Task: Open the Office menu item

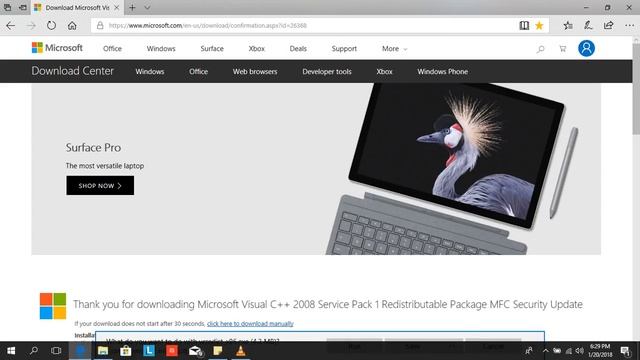Action: [112, 49]
